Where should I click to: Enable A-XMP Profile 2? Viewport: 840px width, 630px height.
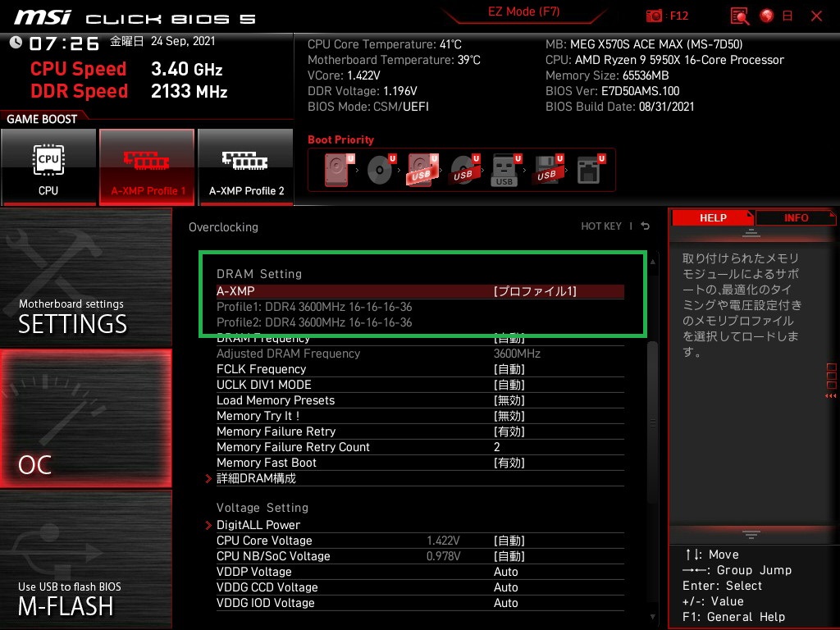coord(246,167)
